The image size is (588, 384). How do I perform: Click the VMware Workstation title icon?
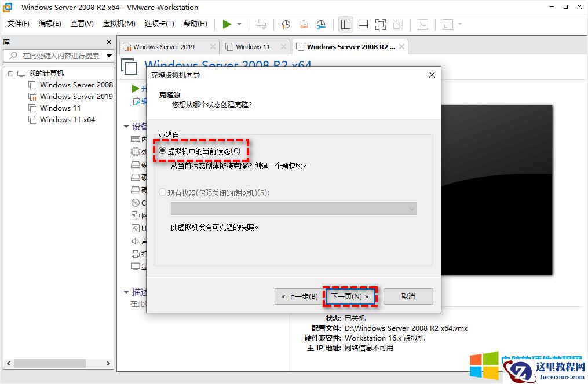pos(8,7)
